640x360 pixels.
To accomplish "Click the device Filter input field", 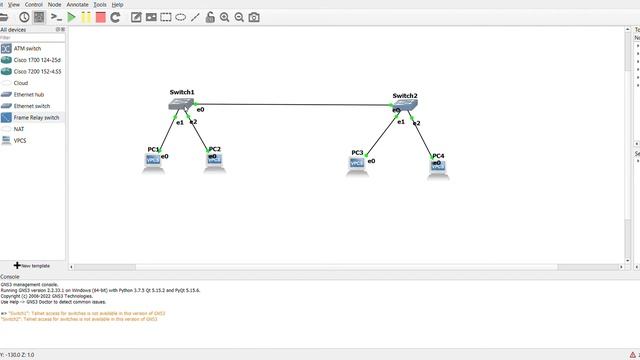I will pos(32,38).
